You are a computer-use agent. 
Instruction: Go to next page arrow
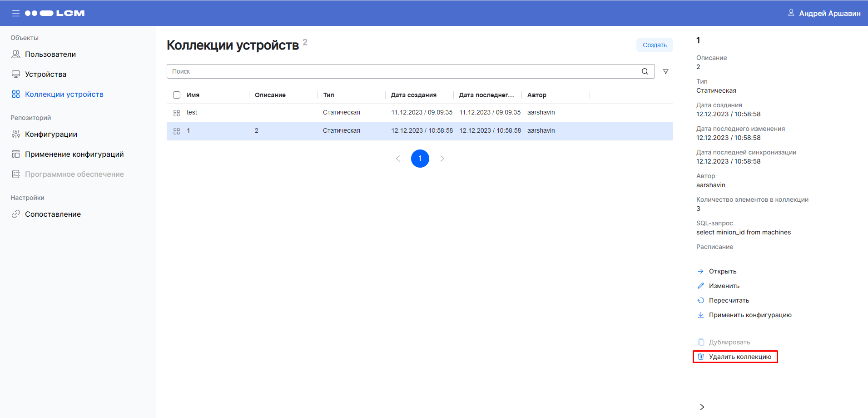442,159
